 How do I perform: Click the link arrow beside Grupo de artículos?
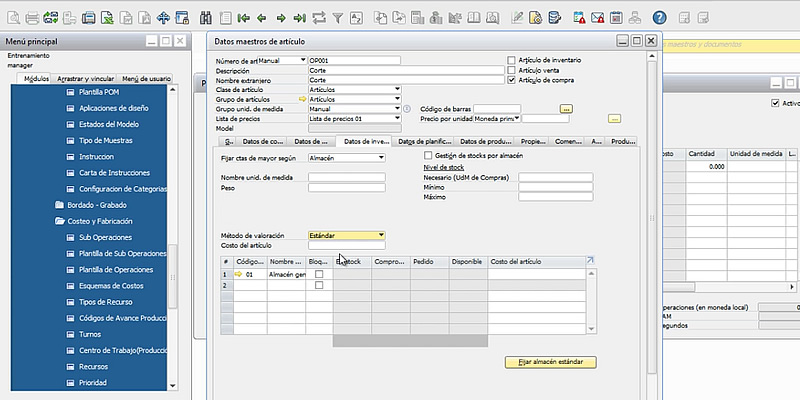(302, 100)
